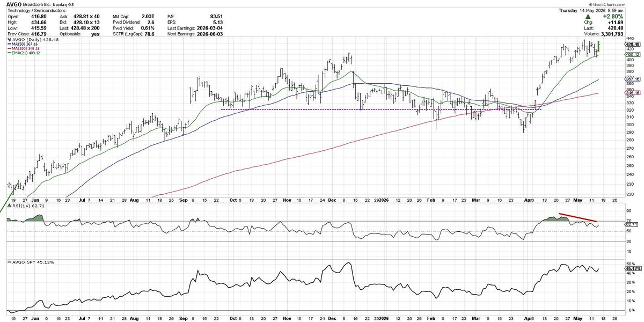Viewport: 644px width, 322px height.
Task: Click the chart-type glyph before AVGO (Daily)
Action: (9, 40)
